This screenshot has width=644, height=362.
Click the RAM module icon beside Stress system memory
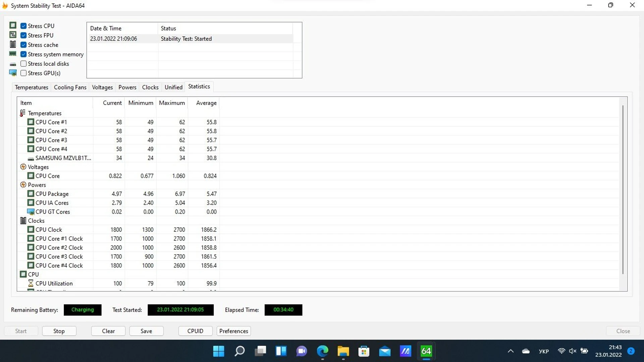point(13,54)
